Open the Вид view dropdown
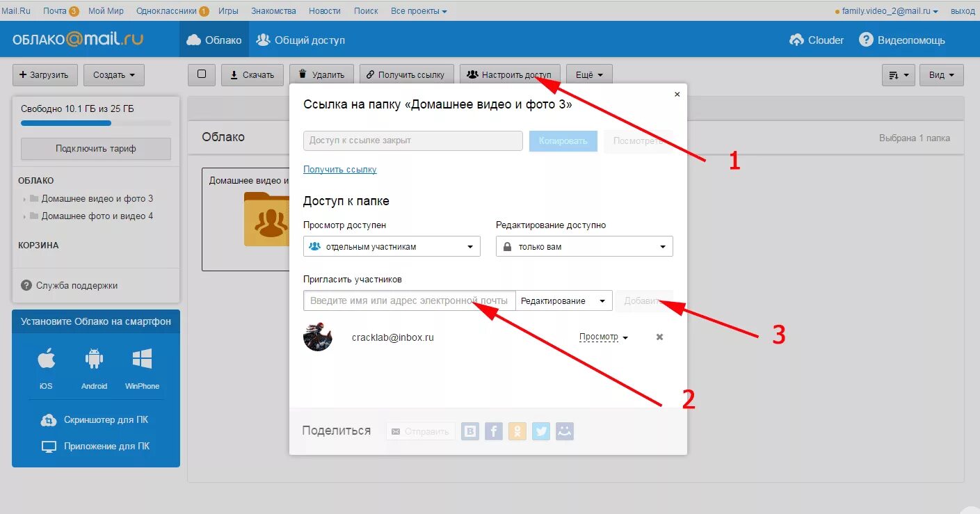Image resolution: width=980 pixels, height=514 pixels. point(942,75)
